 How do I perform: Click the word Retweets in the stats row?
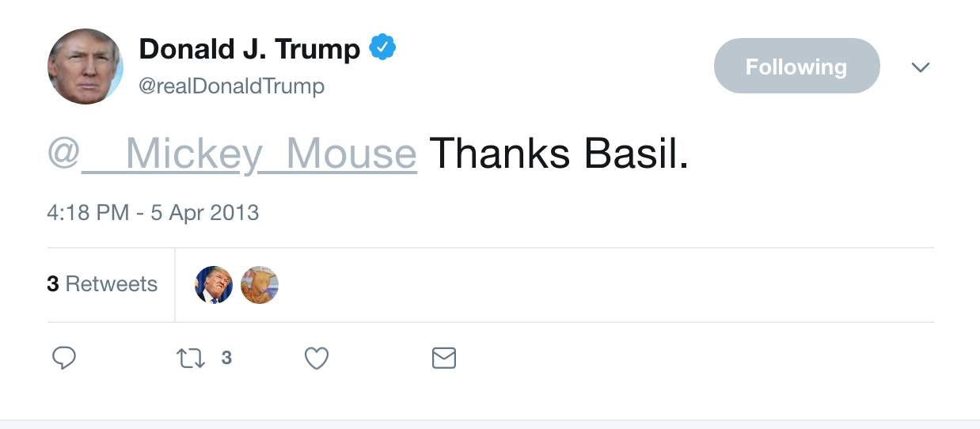pyautogui.click(x=112, y=284)
